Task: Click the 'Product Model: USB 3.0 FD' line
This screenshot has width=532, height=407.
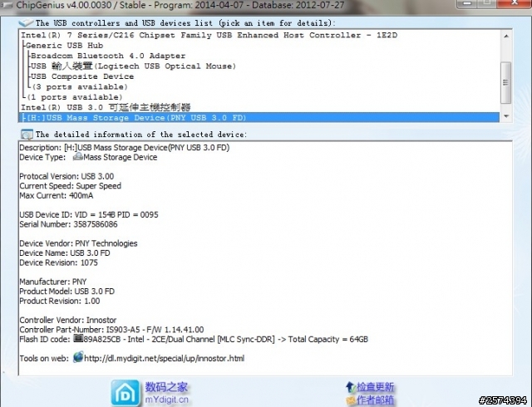Action: (x=67, y=292)
